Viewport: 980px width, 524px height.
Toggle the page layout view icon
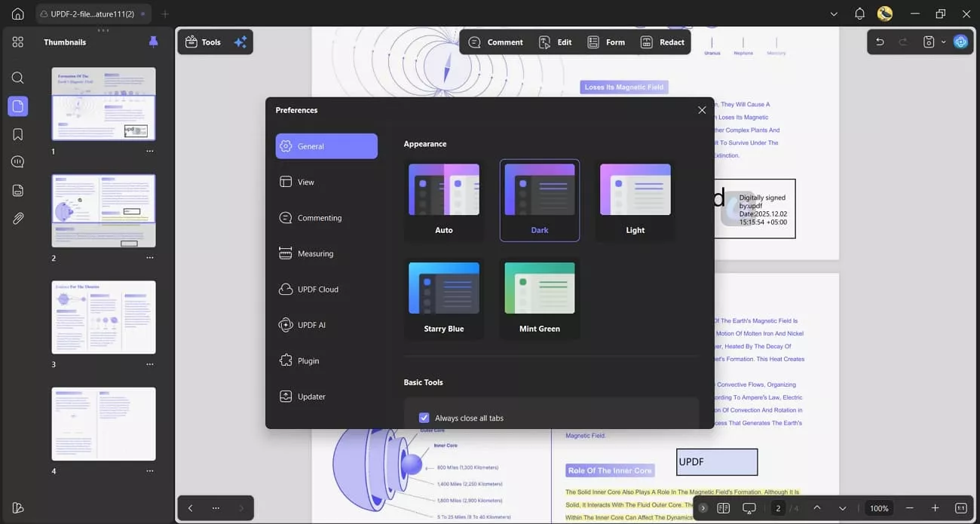click(x=724, y=508)
